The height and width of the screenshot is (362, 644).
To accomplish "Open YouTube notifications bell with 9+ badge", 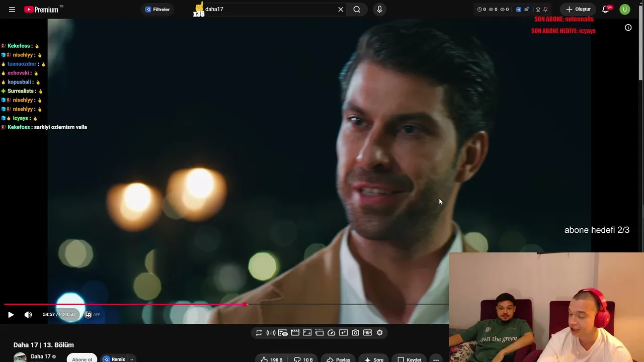I will (606, 10).
